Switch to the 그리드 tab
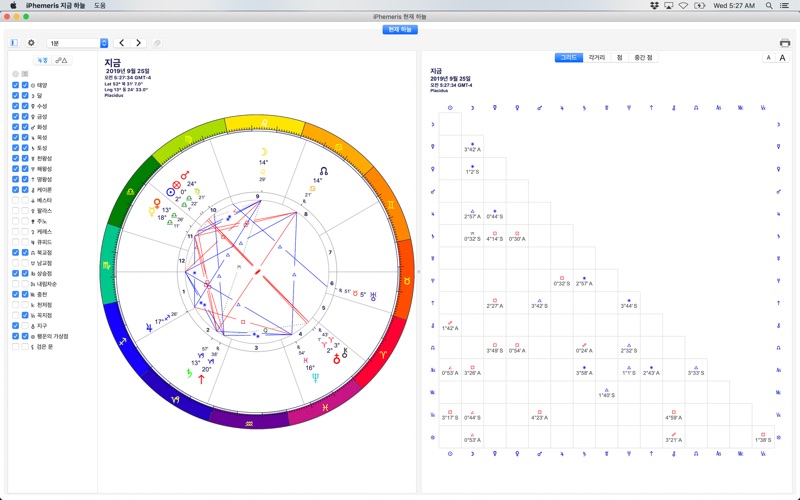 click(x=568, y=58)
